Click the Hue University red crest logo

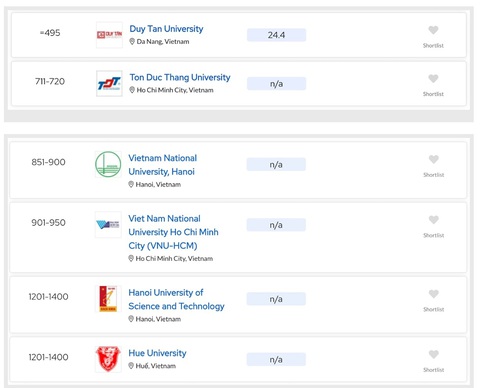pyautogui.click(x=108, y=359)
